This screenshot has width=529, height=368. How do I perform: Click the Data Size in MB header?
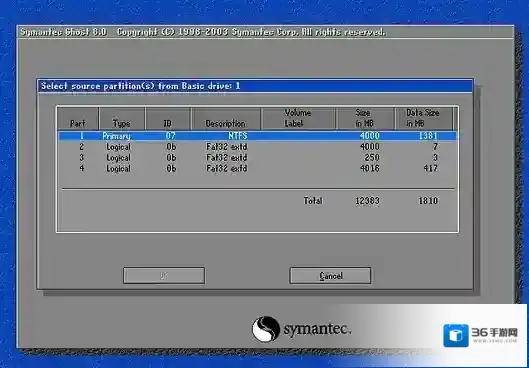423,118
